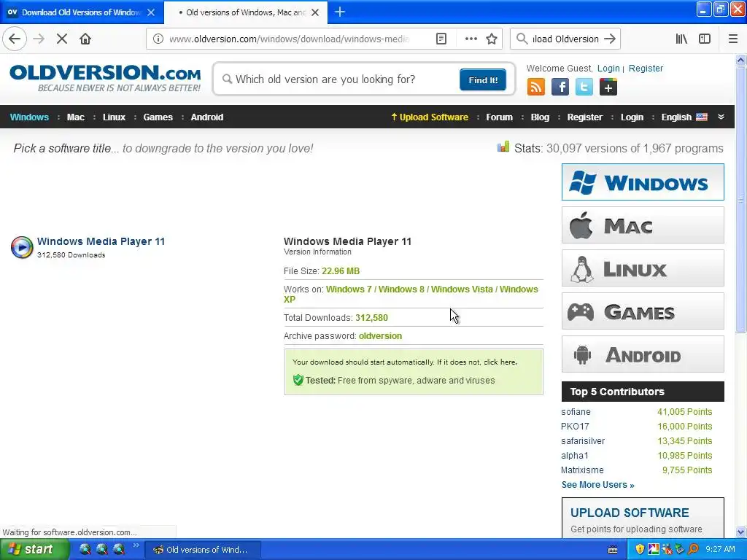
Task: Open the browser home page icon
Action: [x=85, y=39]
